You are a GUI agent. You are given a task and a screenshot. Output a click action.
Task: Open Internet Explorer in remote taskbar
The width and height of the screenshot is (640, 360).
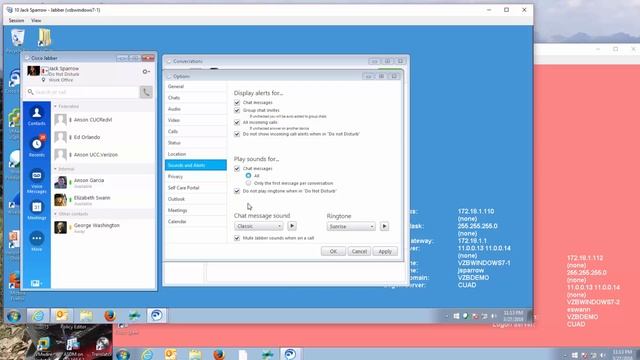click(x=38, y=316)
